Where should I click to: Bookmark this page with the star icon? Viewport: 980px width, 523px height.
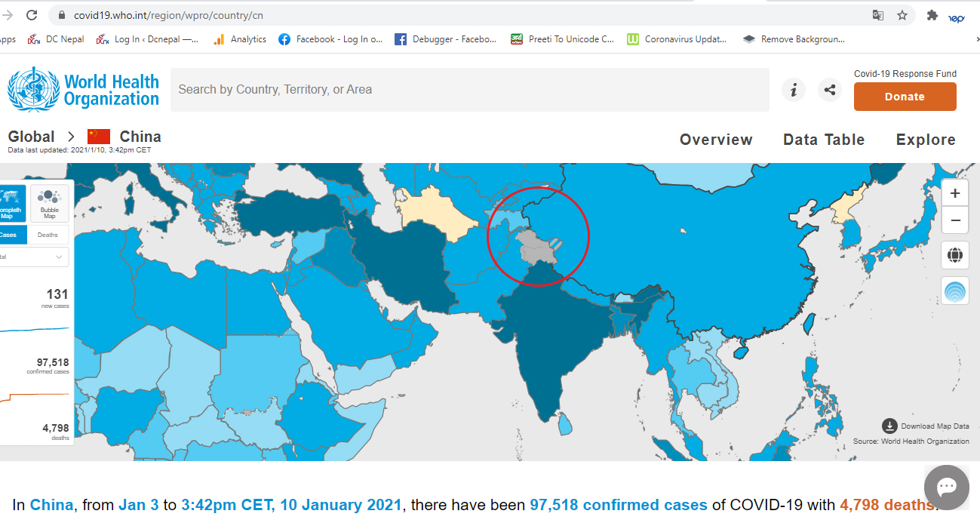pyautogui.click(x=902, y=15)
